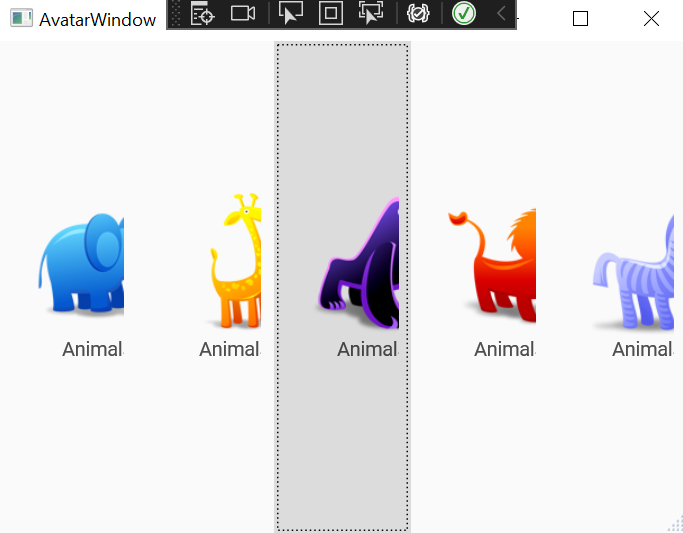The width and height of the screenshot is (683, 533).
Task: Choose the purple gorilla avatar
Action: coord(358,263)
